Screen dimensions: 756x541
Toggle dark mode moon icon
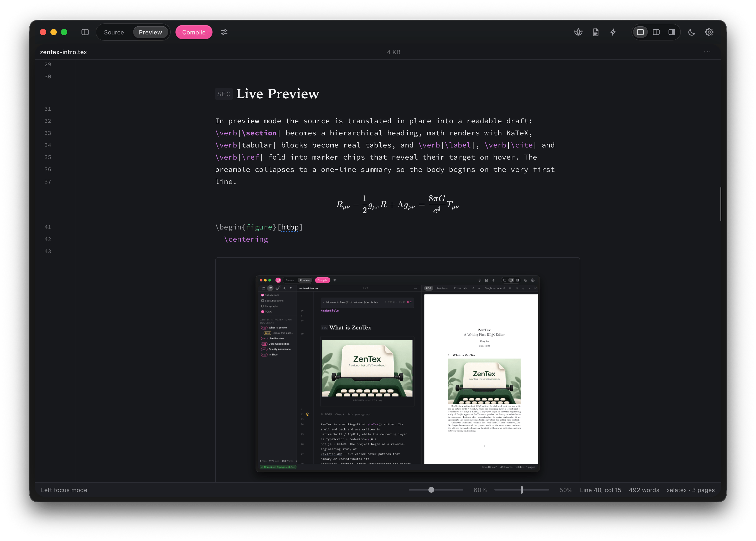click(691, 32)
